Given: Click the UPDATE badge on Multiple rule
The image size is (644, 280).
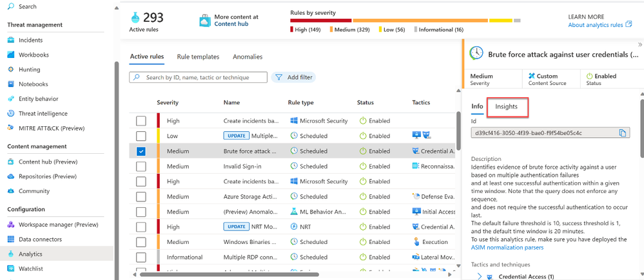Looking at the screenshot, I should (236, 136).
